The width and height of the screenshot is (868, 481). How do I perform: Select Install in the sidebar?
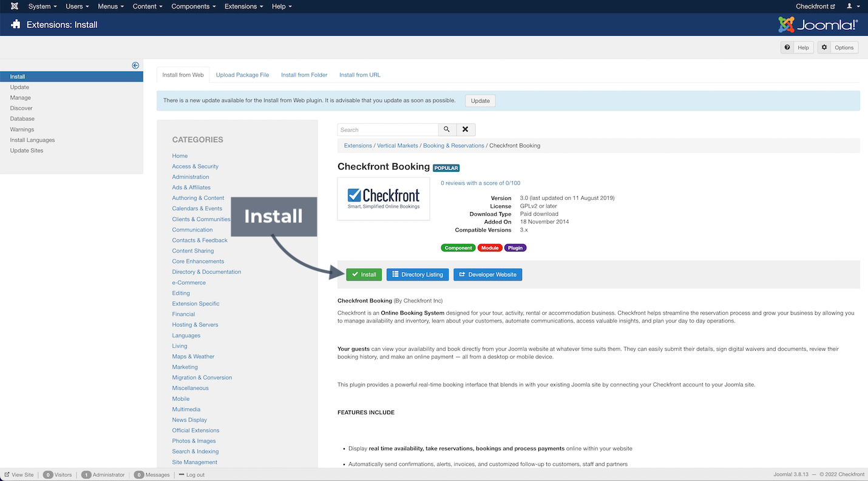[x=72, y=77]
